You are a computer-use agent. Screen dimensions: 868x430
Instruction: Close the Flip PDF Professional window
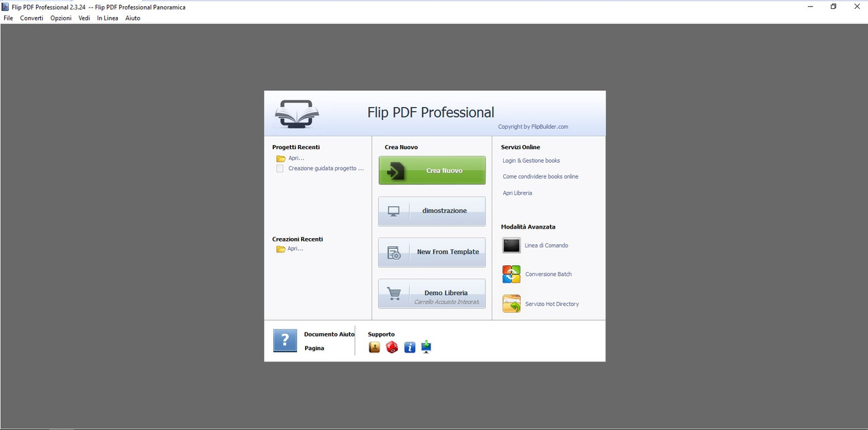pyautogui.click(x=856, y=6)
